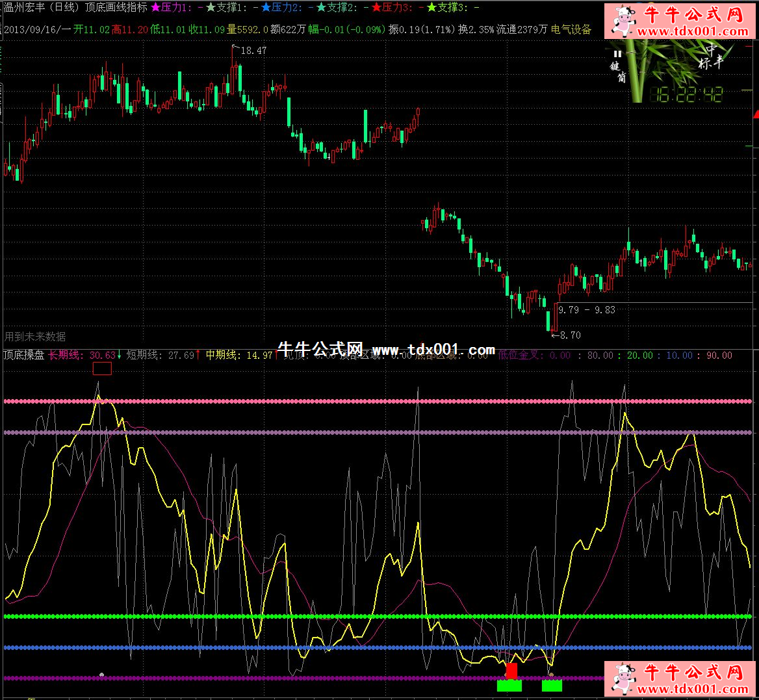The height and width of the screenshot is (700, 759).
Task: Click the red 压力3 star marker
Action: pyautogui.click(x=376, y=8)
